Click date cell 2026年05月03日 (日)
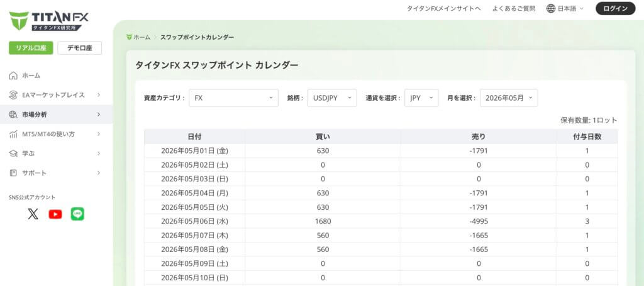This screenshot has height=286, width=644. (x=194, y=179)
